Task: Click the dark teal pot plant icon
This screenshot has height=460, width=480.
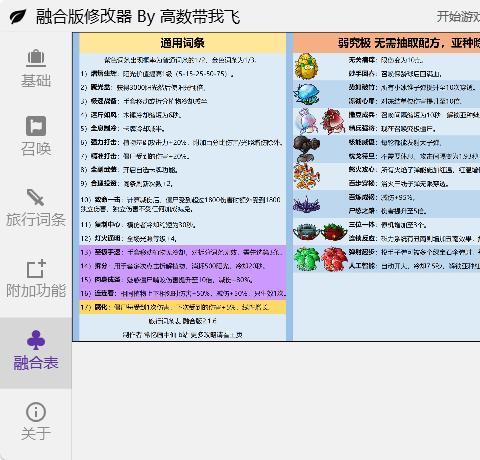Action: [x=306, y=231]
